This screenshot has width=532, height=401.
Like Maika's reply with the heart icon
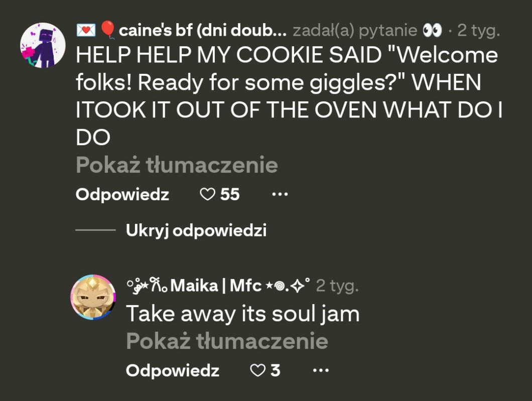click(x=257, y=370)
